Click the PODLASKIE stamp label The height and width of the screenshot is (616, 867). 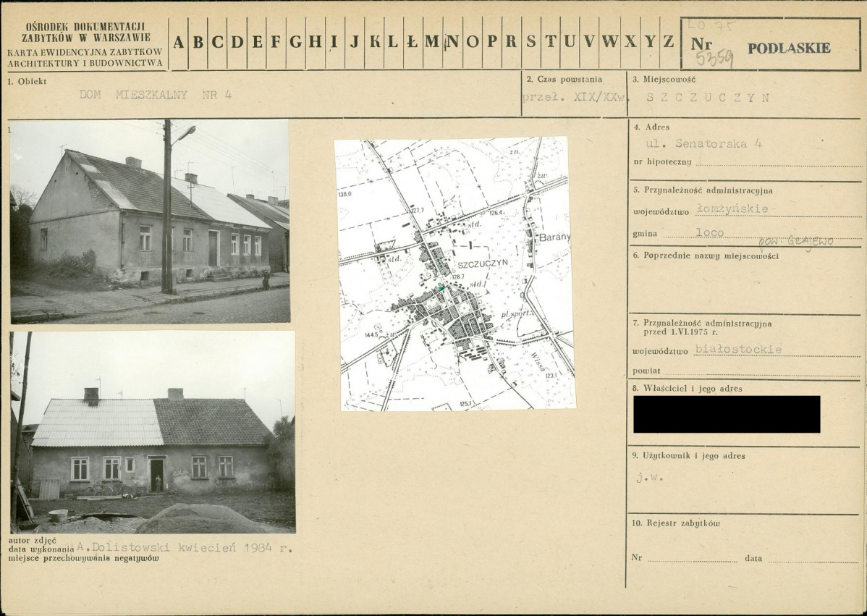click(x=789, y=48)
